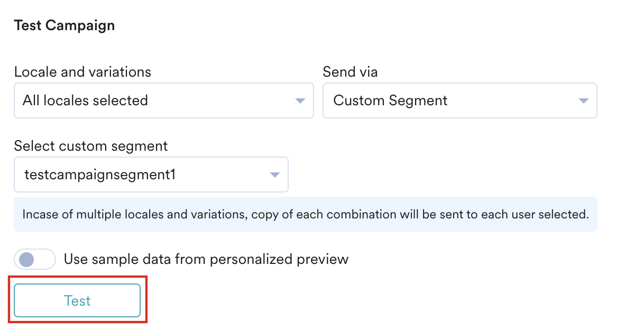The height and width of the screenshot is (330, 644).
Task: Click the "Use sample data from personalized preview" label
Action: click(206, 259)
